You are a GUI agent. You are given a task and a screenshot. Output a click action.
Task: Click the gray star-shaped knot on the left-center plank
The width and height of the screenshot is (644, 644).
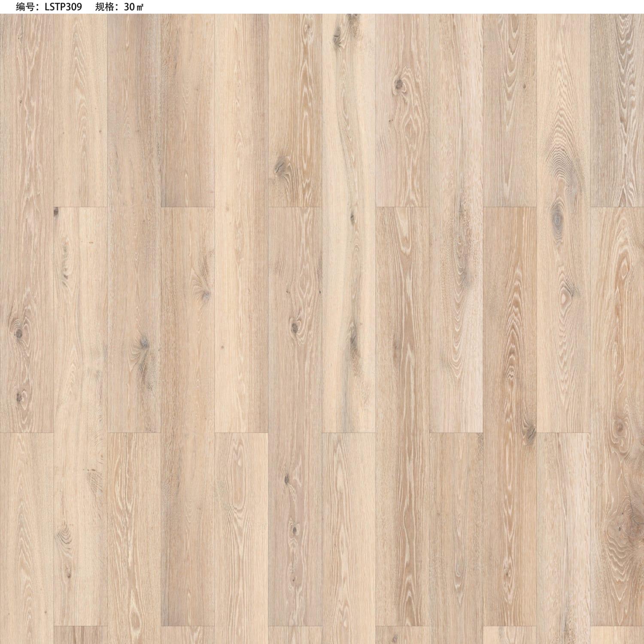144,343
